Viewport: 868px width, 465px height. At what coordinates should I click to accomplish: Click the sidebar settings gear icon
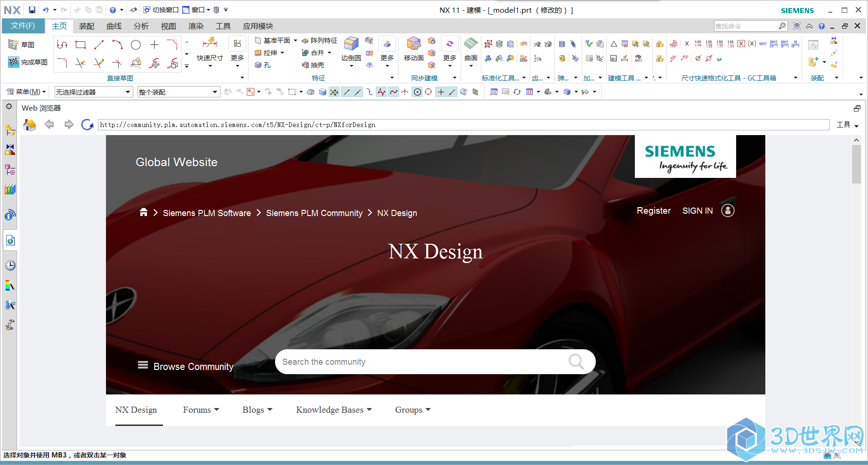pos(9,106)
